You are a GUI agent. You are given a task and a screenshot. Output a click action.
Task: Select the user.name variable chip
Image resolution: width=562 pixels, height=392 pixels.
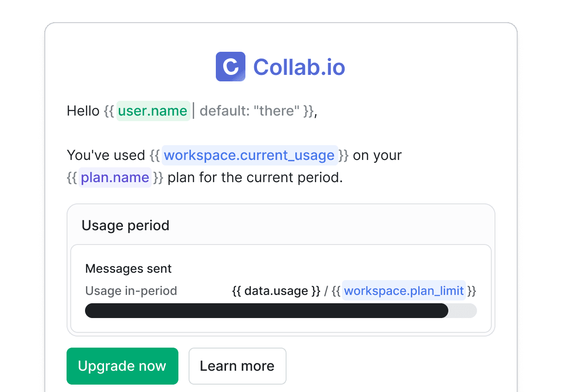[153, 111]
